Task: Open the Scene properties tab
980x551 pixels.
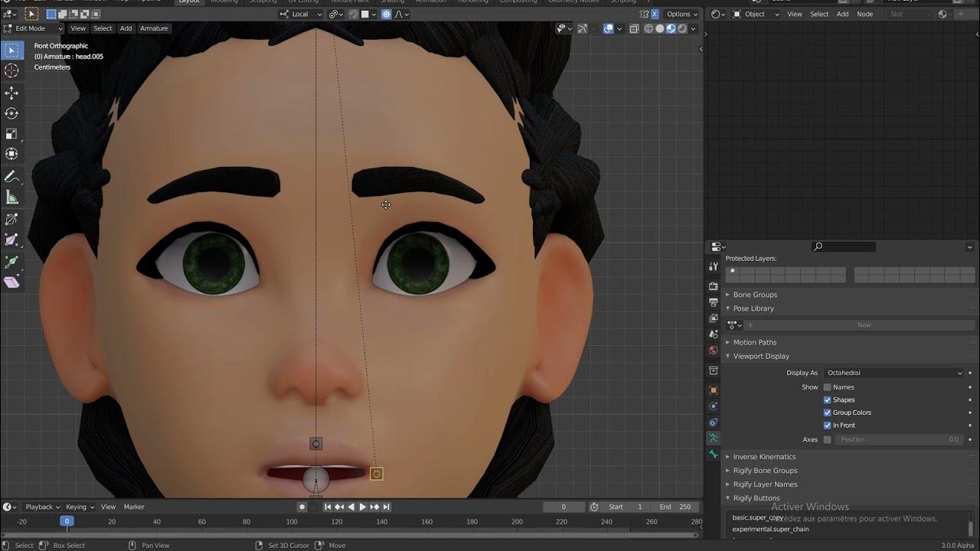Action: pyautogui.click(x=714, y=334)
